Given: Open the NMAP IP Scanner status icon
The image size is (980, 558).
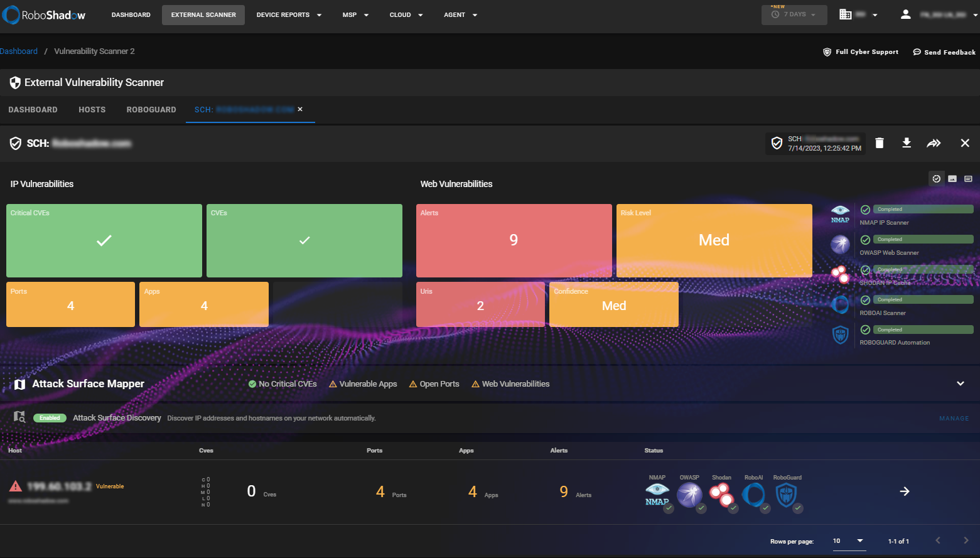Looking at the screenshot, I should [x=840, y=215].
